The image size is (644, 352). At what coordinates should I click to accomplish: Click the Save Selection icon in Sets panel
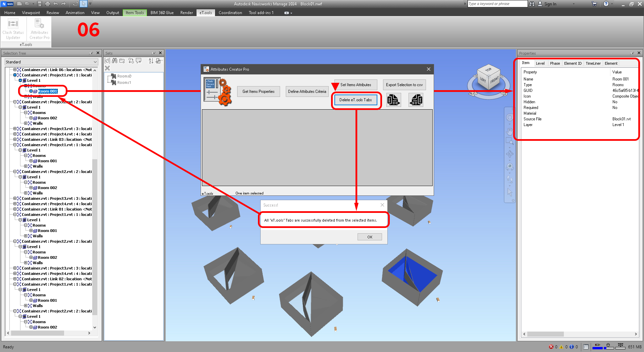tap(107, 61)
